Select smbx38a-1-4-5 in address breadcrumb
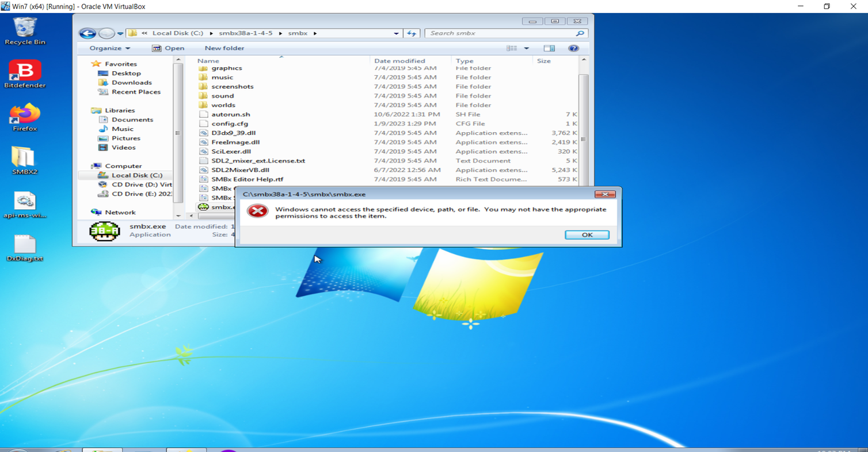 coord(245,33)
